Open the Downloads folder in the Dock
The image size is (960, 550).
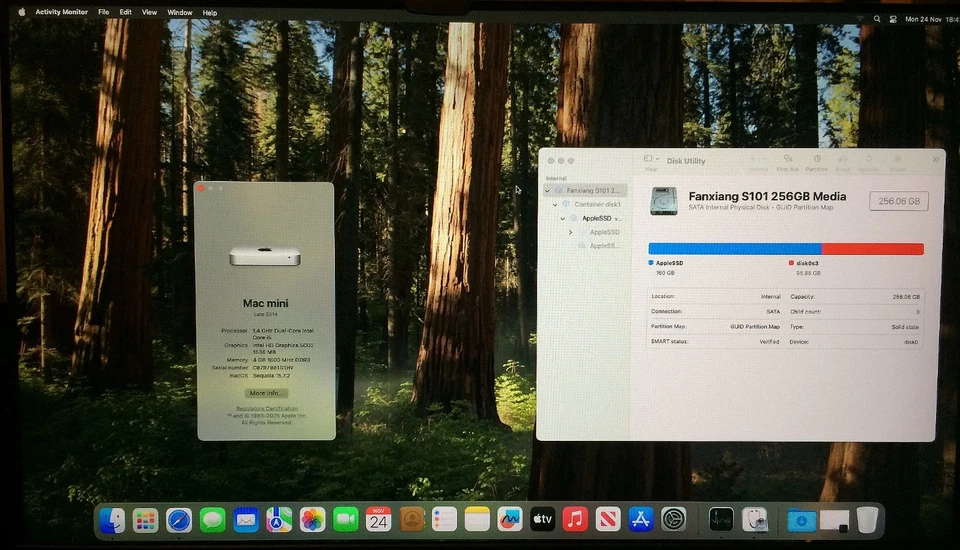801,521
